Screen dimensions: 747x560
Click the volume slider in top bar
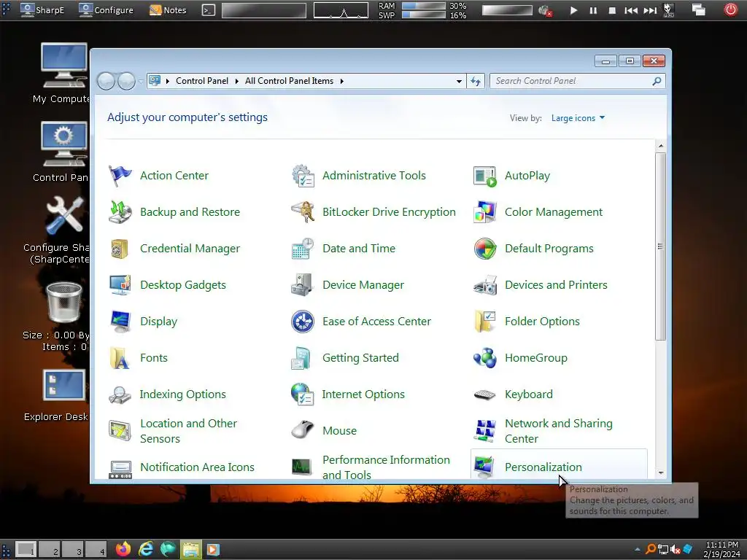pyautogui.click(x=507, y=10)
